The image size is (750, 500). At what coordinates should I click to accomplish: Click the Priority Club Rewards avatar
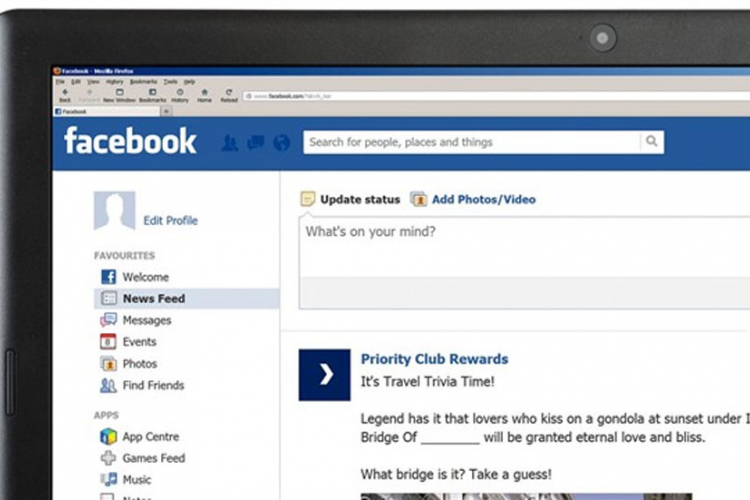(x=324, y=375)
